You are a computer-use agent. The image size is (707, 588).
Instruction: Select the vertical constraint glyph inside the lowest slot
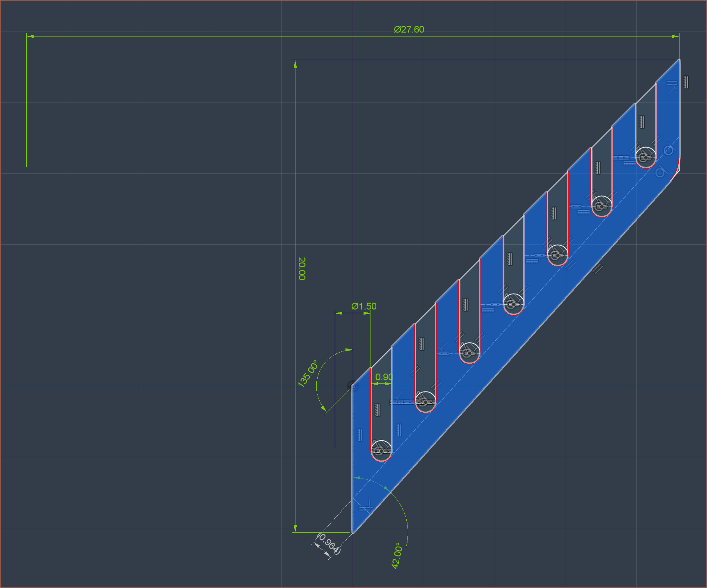pyautogui.click(x=378, y=409)
